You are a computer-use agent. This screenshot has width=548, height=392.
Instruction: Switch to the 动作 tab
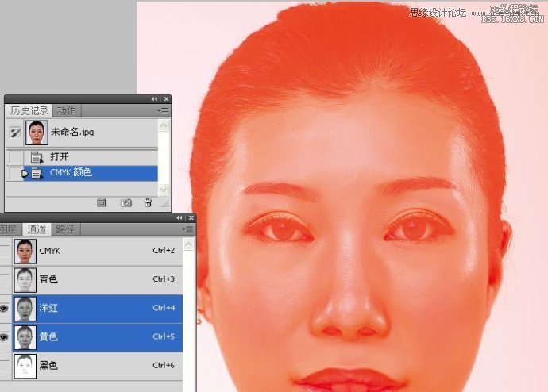click(x=68, y=110)
